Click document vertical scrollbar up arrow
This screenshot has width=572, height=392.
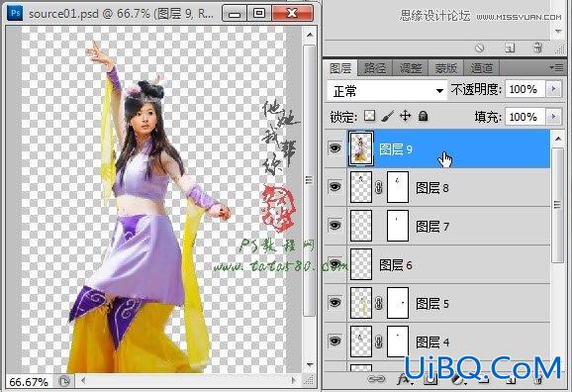pos(310,35)
